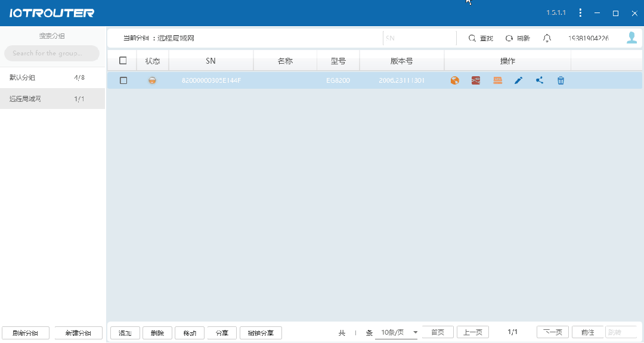Create a group with 新建分组 button
The height and width of the screenshot is (343, 644).
point(78,332)
